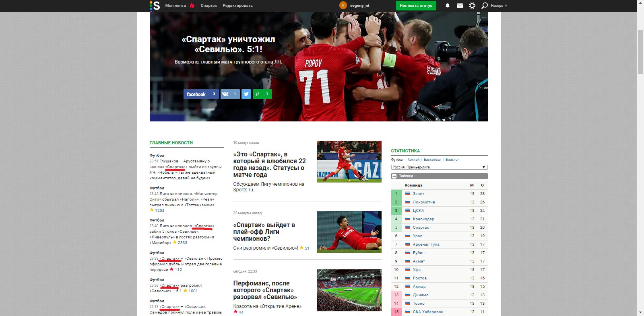
Task: Click Редактировать in the top bar
Action: click(237, 6)
